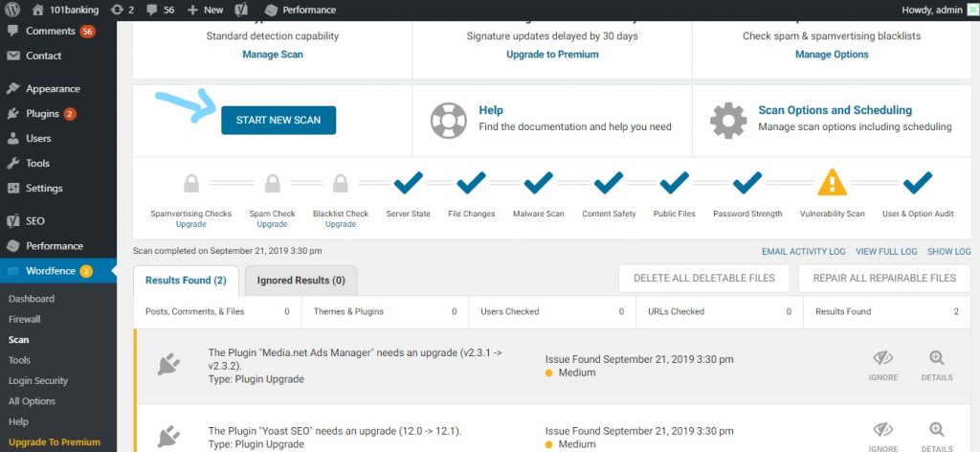
Task: Click Repair All Repairable Files
Action: 884,279
